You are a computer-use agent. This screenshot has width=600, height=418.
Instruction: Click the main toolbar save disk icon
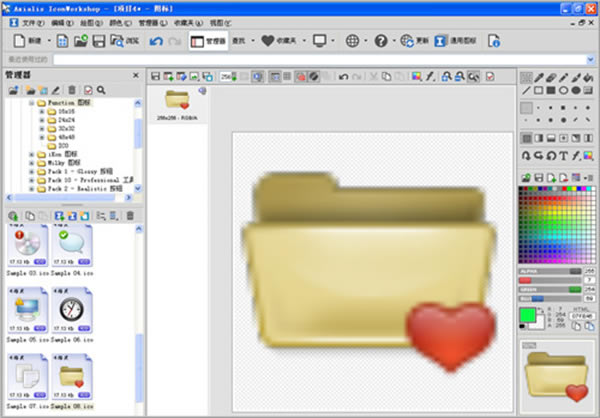(x=99, y=41)
